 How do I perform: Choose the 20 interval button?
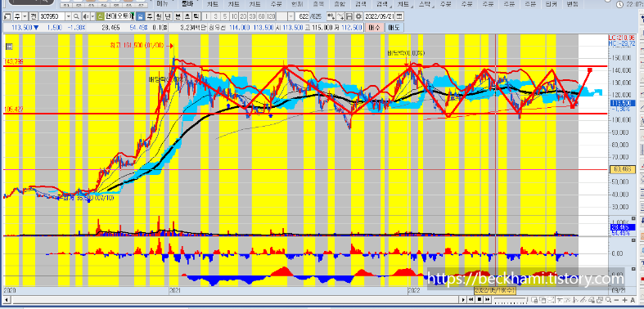coord(243,17)
